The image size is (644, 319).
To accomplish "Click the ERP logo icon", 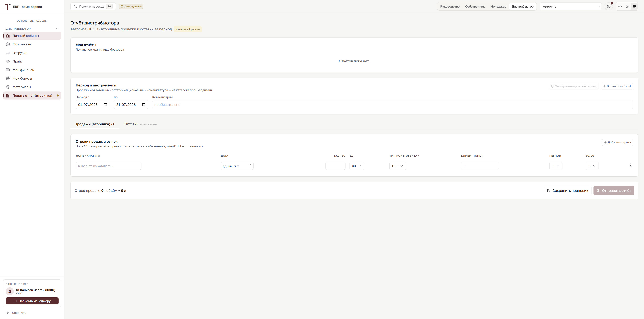I will pos(8,7).
